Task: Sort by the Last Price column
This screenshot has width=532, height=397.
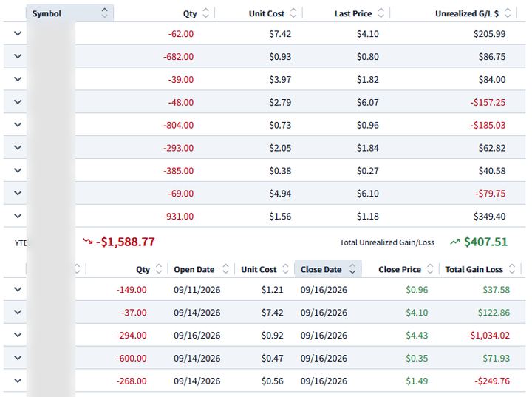Action: 353,13
